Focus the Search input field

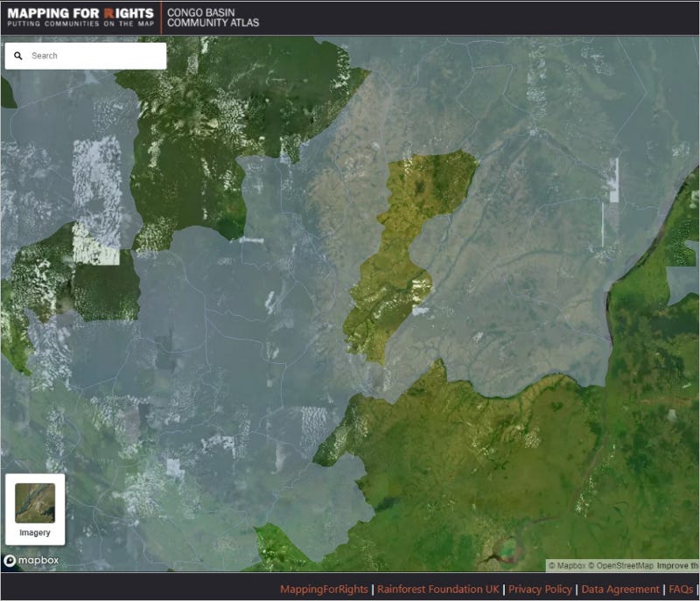click(x=86, y=56)
